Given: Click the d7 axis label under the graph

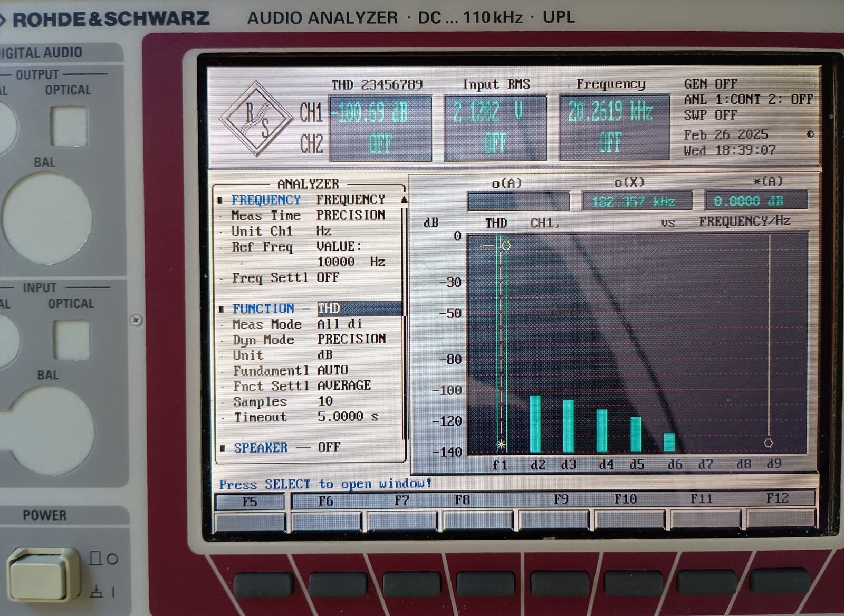Looking at the screenshot, I should click(705, 465).
